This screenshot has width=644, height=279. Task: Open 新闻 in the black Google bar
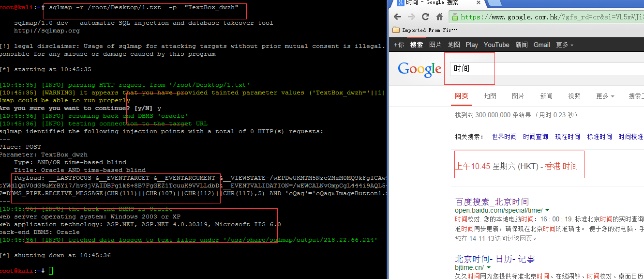pyautogui.click(x=522, y=45)
